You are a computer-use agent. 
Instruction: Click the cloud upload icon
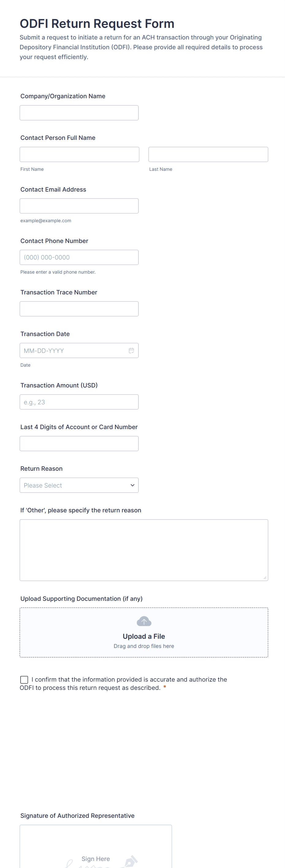point(144,621)
